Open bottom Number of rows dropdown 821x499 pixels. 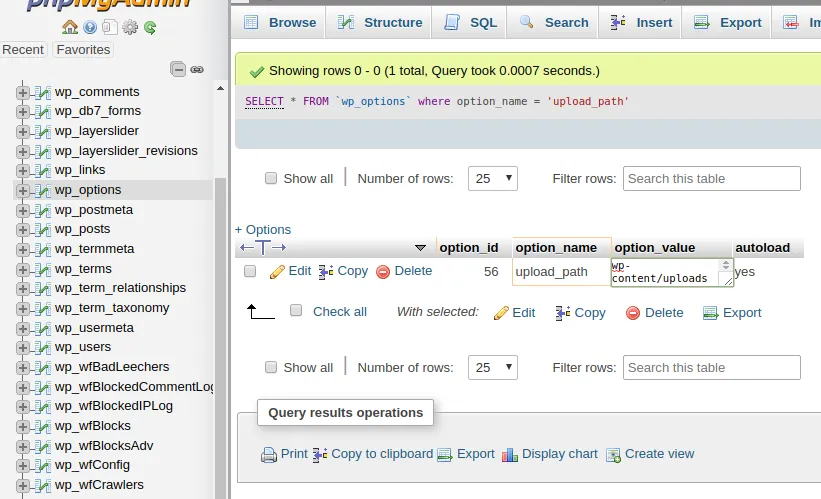point(493,368)
